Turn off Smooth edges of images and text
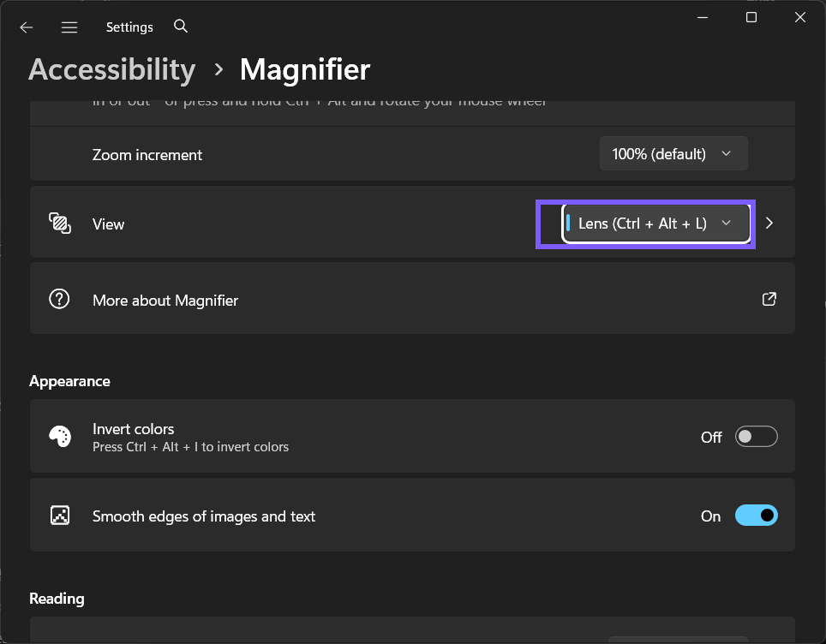 [756, 515]
